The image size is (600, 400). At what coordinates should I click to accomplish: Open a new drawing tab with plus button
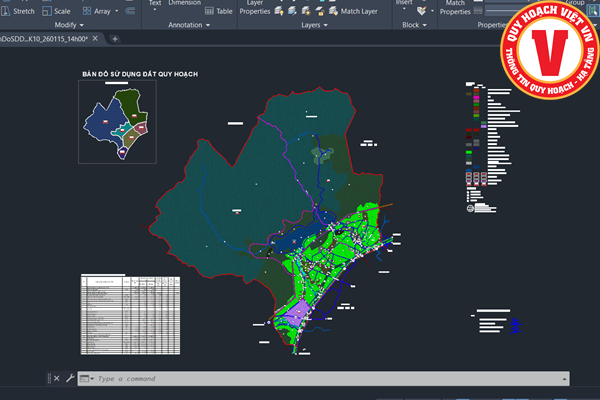pos(115,38)
